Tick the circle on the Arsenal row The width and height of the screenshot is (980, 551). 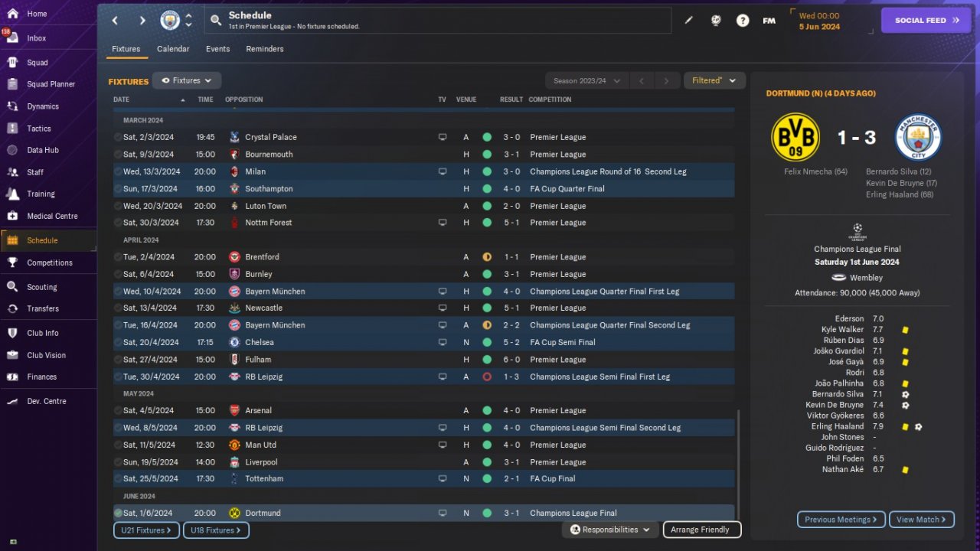point(118,411)
